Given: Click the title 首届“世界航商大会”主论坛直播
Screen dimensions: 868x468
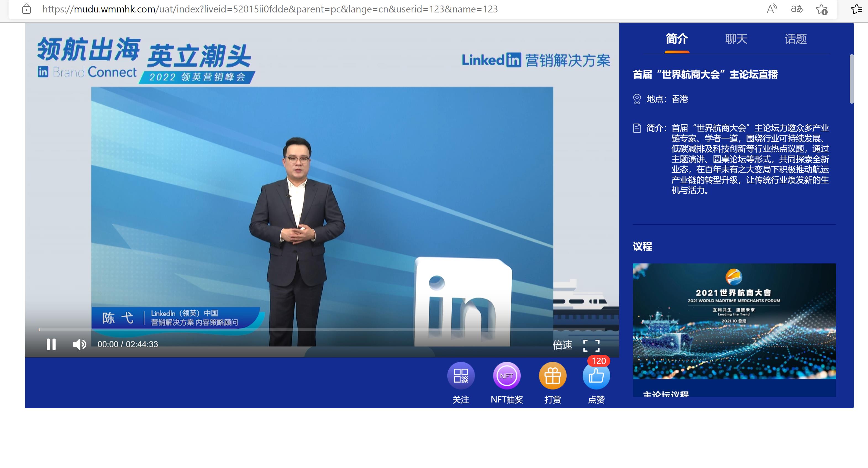Looking at the screenshot, I should (x=705, y=75).
